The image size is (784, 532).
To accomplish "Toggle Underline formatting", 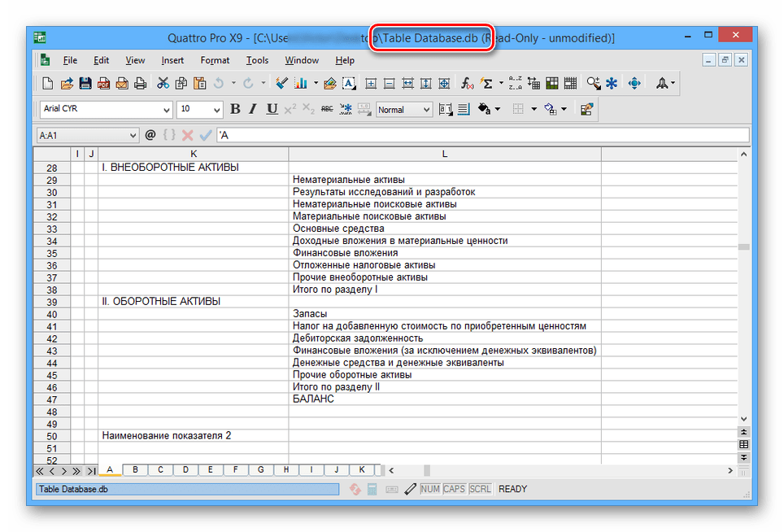I will point(272,109).
